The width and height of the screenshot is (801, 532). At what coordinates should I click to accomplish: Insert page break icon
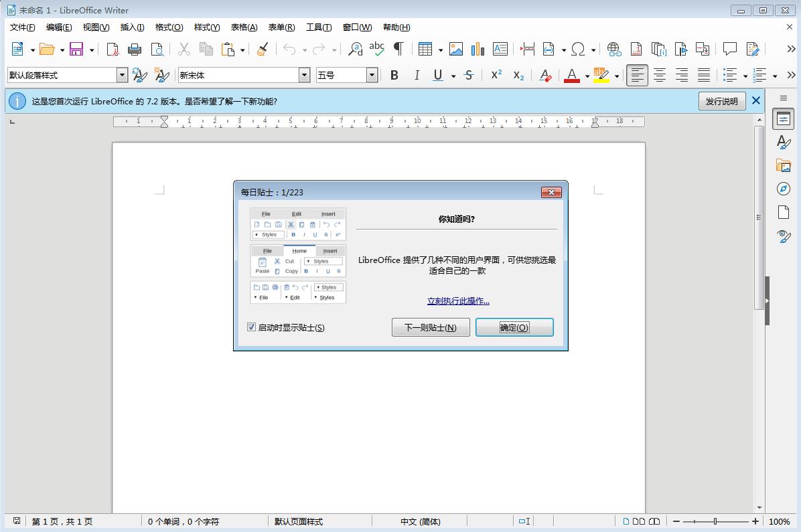tap(528, 49)
